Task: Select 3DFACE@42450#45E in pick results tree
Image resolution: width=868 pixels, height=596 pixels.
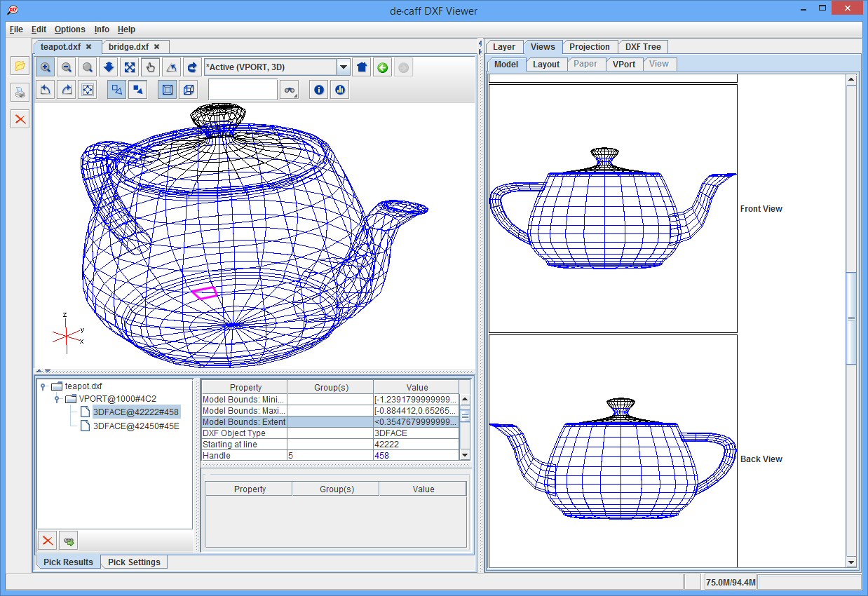Action: (x=136, y=426)
